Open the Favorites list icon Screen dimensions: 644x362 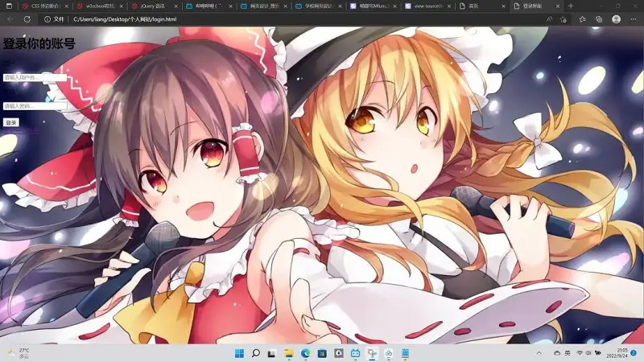[582, 19]
